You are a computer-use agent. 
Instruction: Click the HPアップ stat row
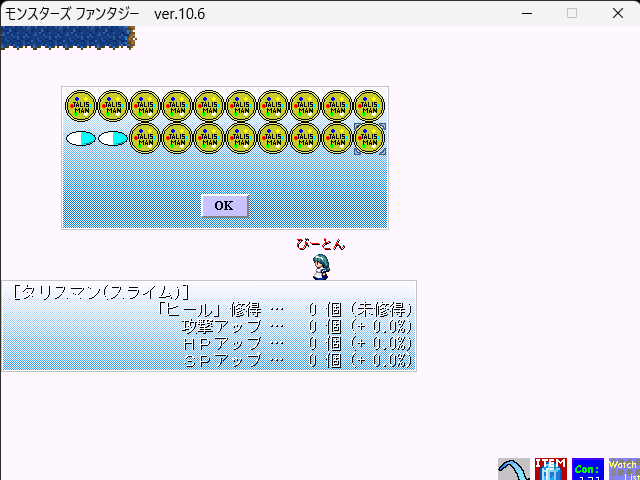click(297, 344)
